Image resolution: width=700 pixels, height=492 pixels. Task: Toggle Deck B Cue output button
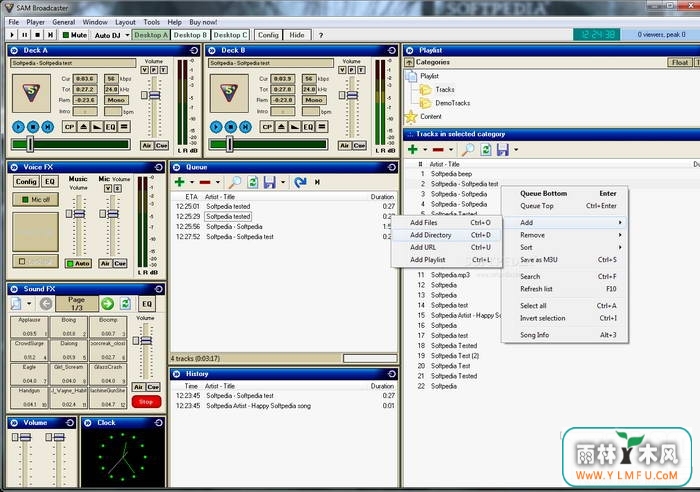tap(359, 146)
